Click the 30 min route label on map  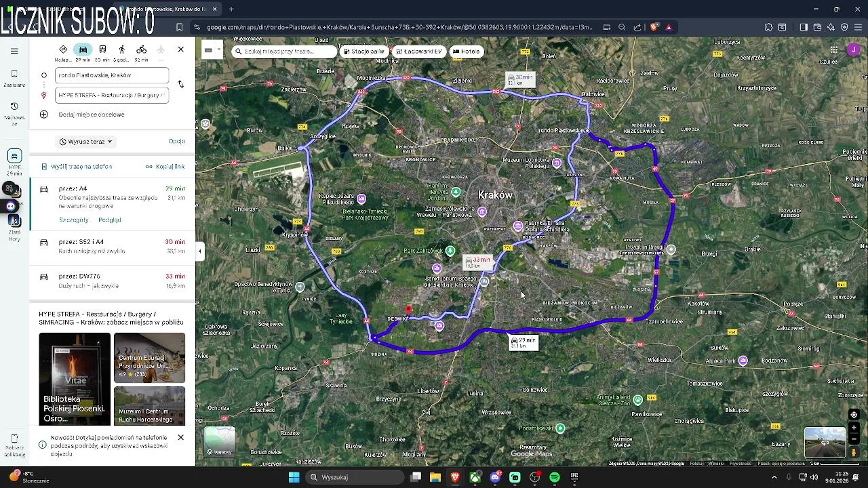pyautogui.click(x=520, y=80)
